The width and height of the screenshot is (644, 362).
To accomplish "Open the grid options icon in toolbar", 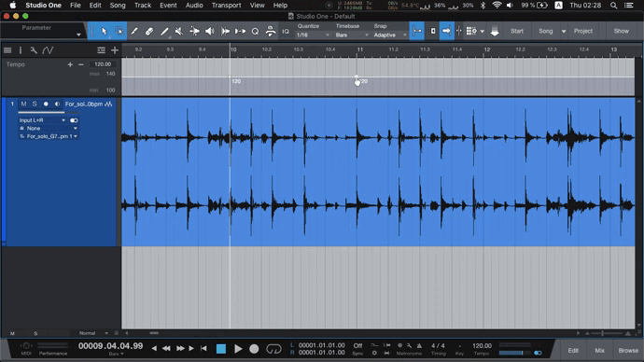I will point(471,31).
